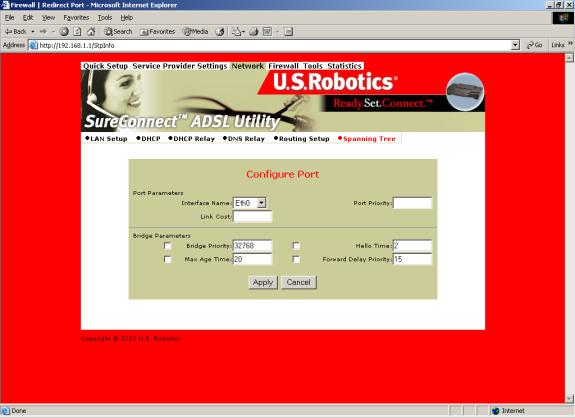This screenshot has width=575, height=418.
Task: Enable the Bridge Priority checkbox
Action: point(167,246)
